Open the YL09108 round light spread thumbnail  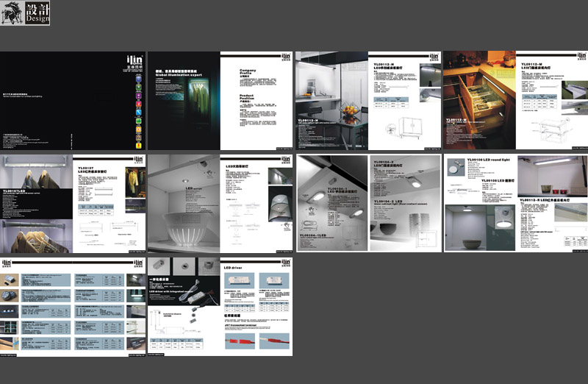516,203
